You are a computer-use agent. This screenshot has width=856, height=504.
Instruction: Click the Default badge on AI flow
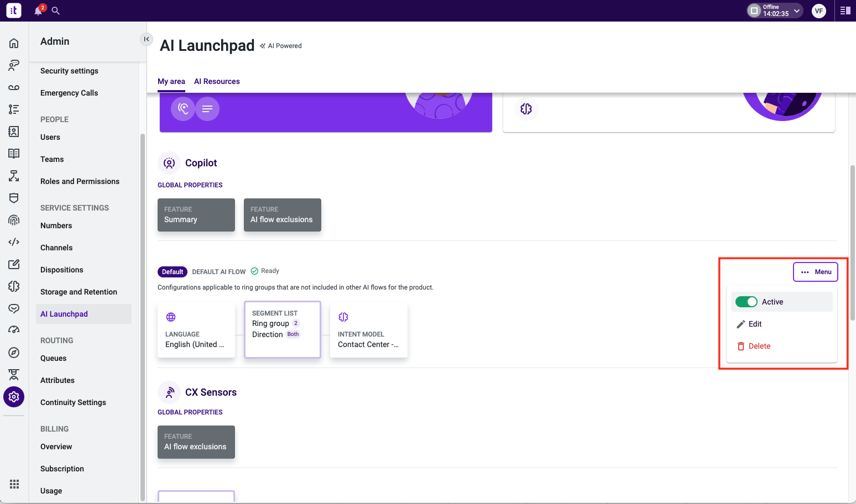tap(173, 272)
